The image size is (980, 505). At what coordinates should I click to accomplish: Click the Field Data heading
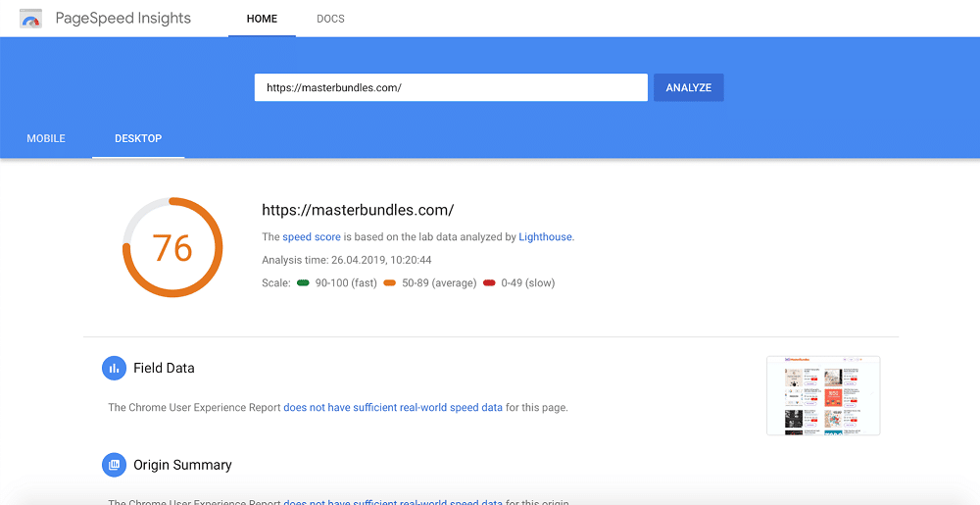pos(164,368)
